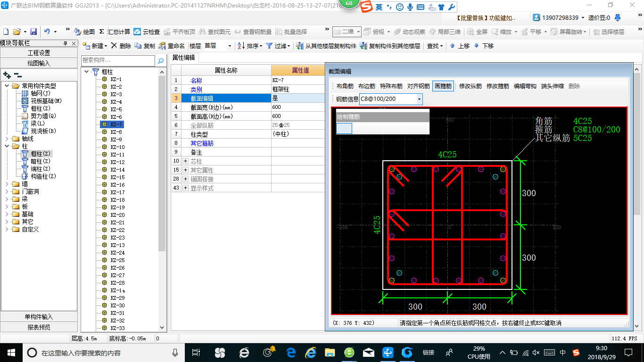The height and width of the screenshot is (362, 644).
Task: Open the 单构件输入 panel button
Action: point(39,317)
